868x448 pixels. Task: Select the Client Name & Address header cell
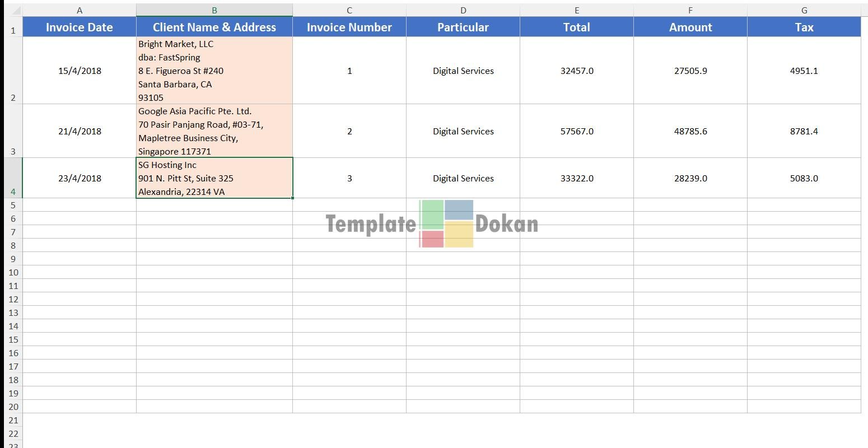pyautogui.click(x=214, y=27)
